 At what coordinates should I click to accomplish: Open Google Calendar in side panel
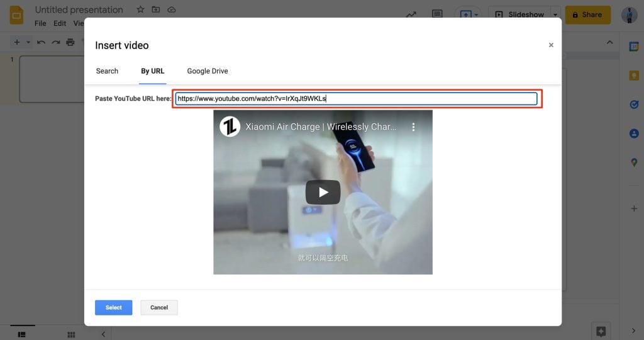coord(634,47)
